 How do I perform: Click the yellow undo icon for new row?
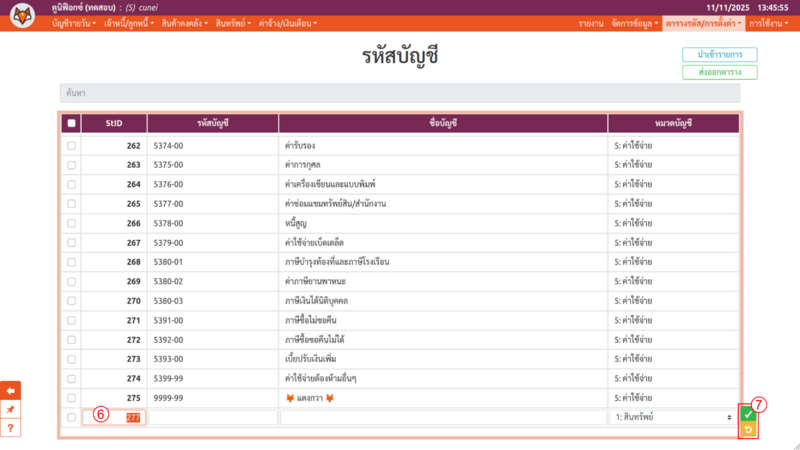point(747,430)
